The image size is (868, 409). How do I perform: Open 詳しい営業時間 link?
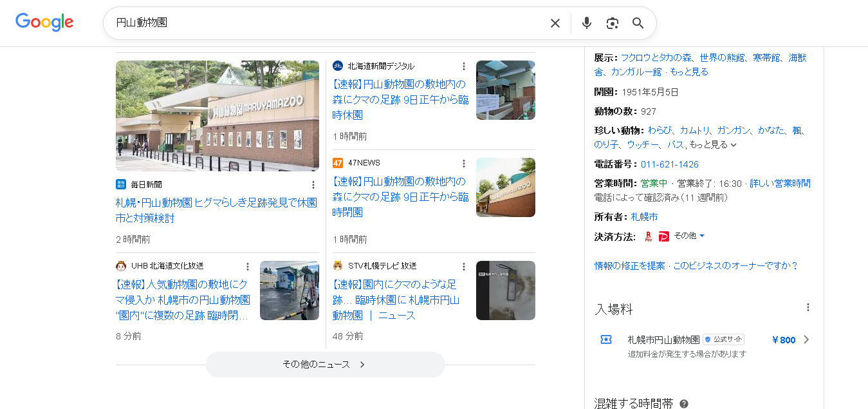(780, 184)
